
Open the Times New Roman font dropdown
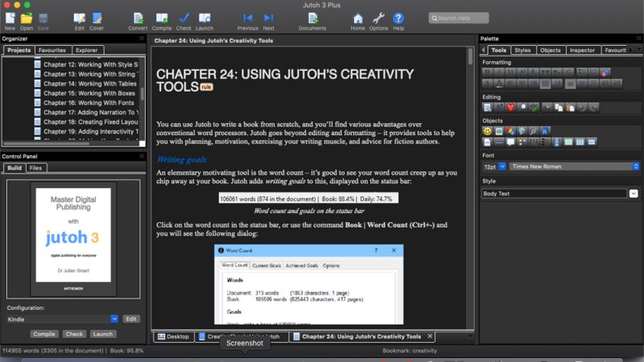pos(574,167)
